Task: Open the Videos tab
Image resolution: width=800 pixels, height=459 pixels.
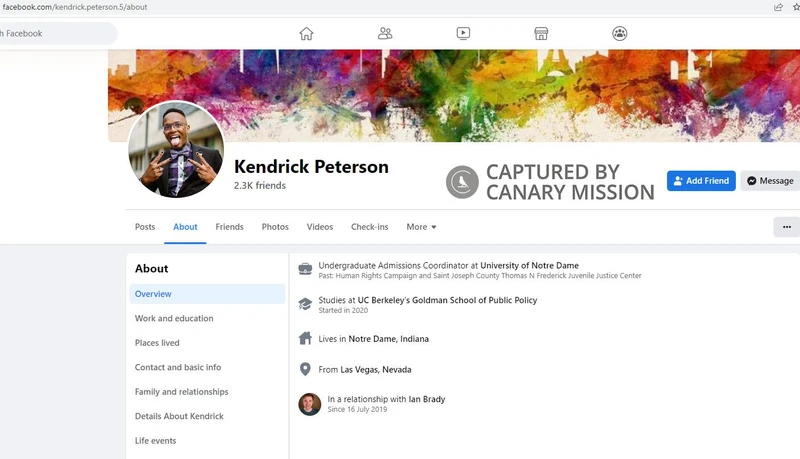Action: [x=320, y=227]
